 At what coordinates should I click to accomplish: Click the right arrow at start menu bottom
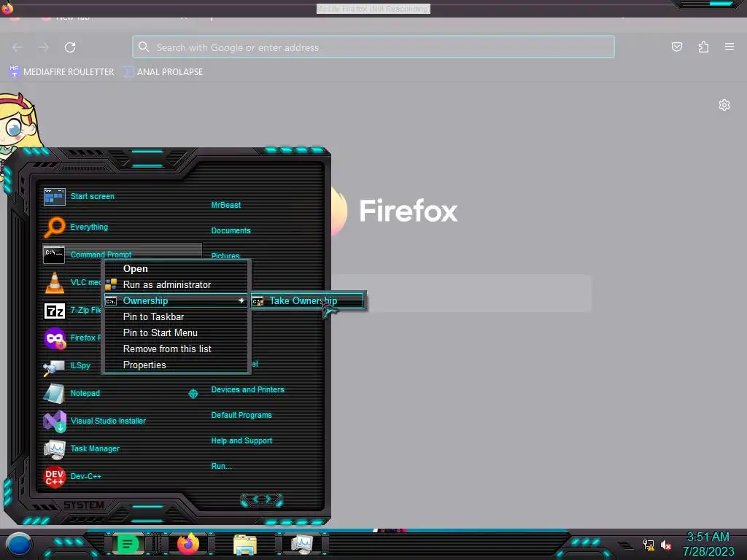tap(268, 499)
